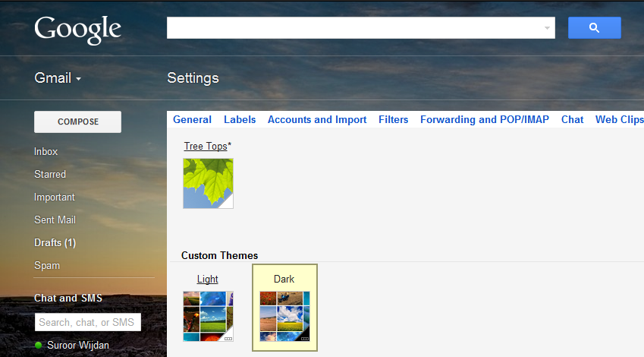Click the Light custom theme link

pyautogui.click(x=207, y=280)
